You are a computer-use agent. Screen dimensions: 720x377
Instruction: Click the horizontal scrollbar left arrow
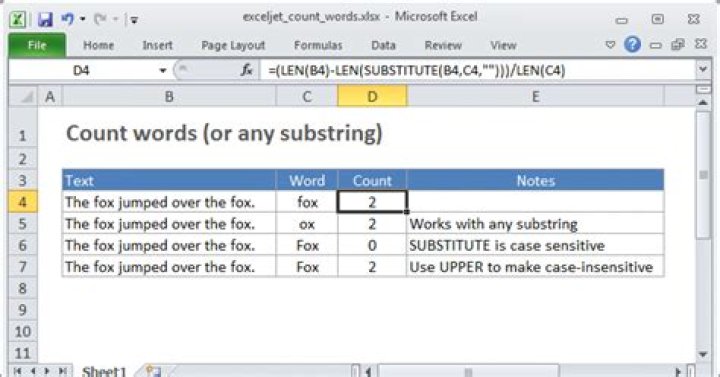369,371
